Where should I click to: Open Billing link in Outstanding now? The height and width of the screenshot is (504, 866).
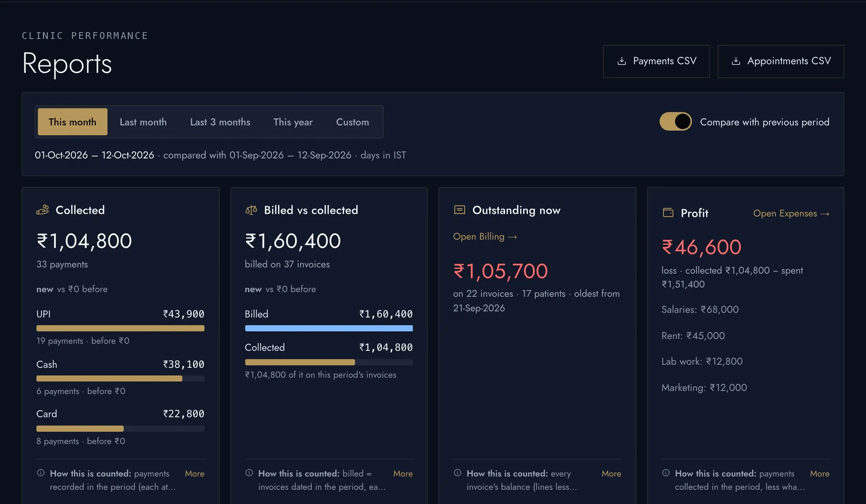pos(485,237)
